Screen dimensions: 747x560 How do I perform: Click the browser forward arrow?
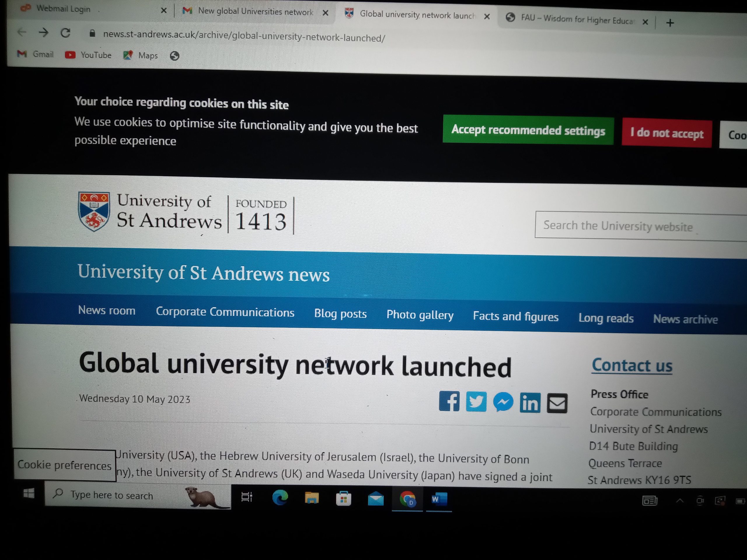[43, 33]
